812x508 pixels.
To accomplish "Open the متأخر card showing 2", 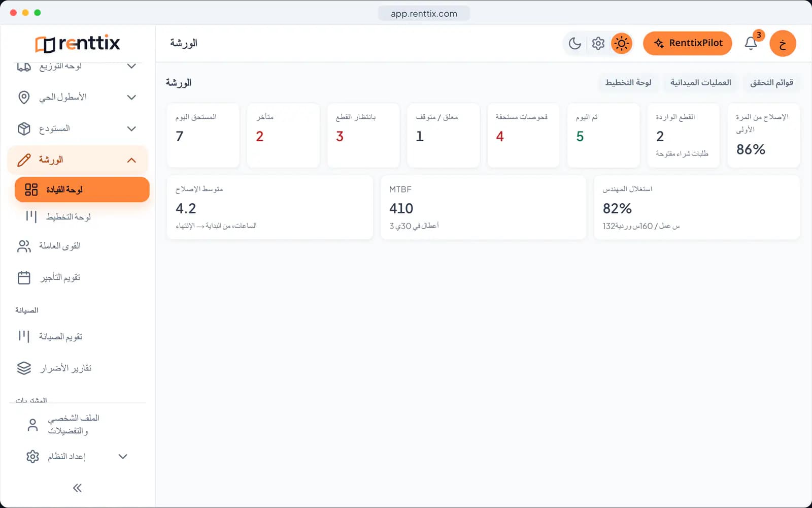I will [283, 135].
